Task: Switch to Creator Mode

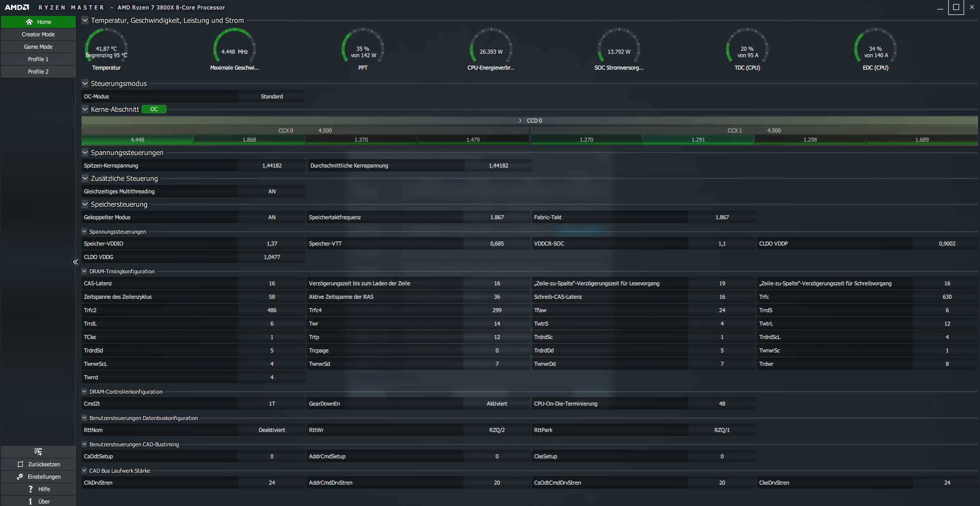Action: pyautogui.click(x=38, y=34)
